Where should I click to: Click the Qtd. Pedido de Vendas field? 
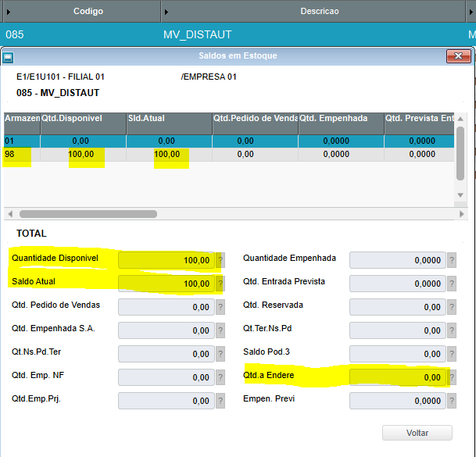point(166,307)
